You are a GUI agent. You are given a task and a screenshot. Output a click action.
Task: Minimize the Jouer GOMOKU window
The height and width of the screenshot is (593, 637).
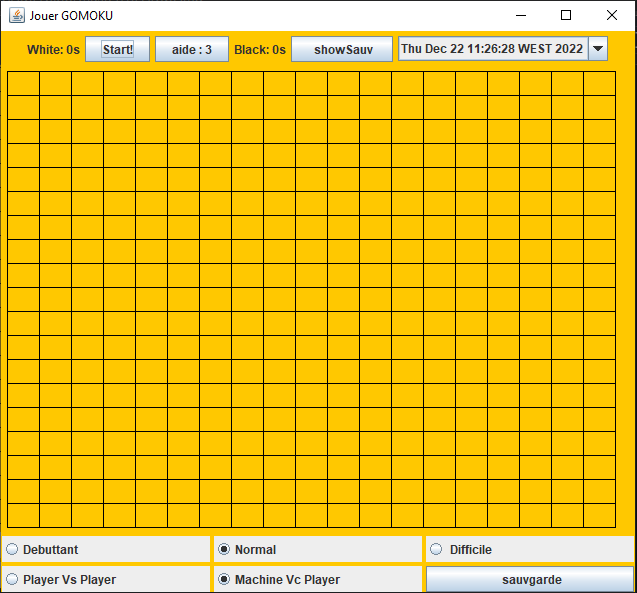521,15
